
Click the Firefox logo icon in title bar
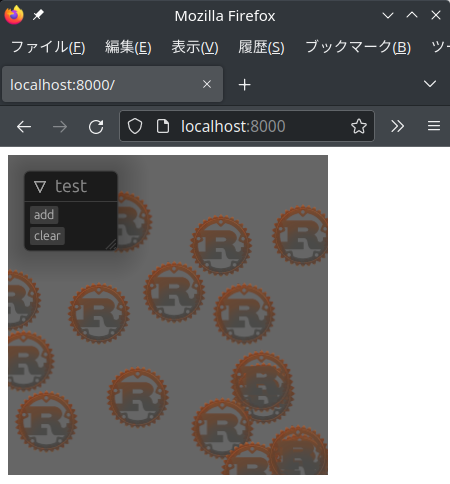[x=14, y=15]
